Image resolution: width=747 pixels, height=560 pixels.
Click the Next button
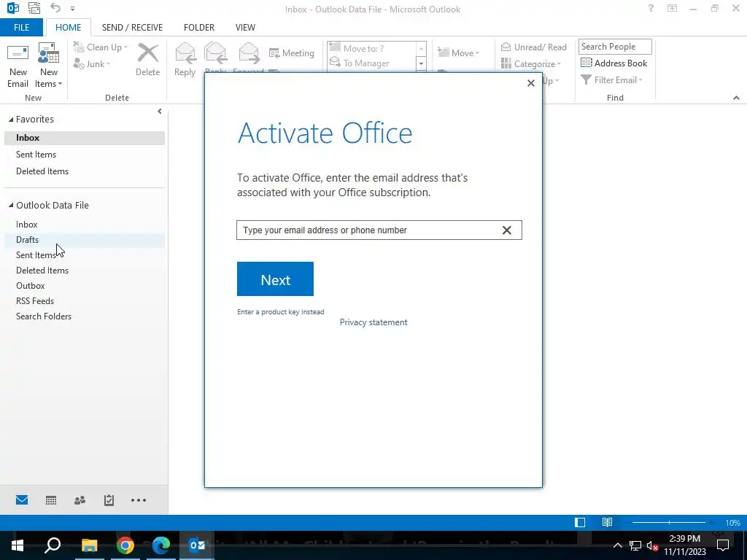[275, 279]
